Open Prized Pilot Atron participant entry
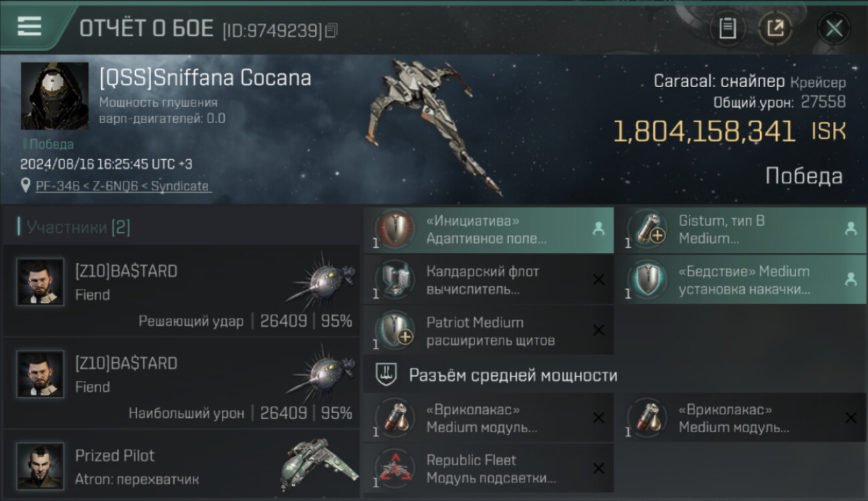 point(182,465)
